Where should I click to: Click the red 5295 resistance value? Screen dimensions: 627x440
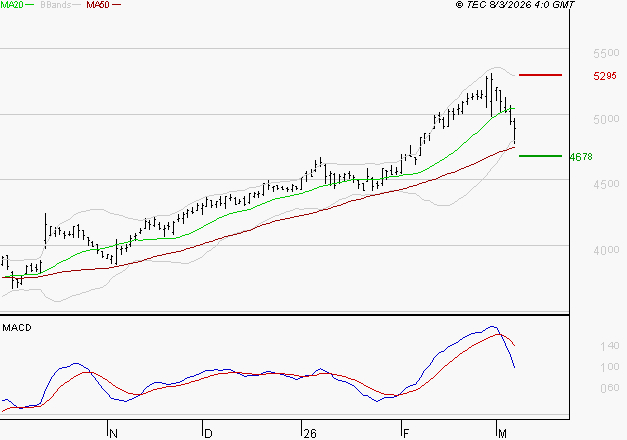(605, 76)
